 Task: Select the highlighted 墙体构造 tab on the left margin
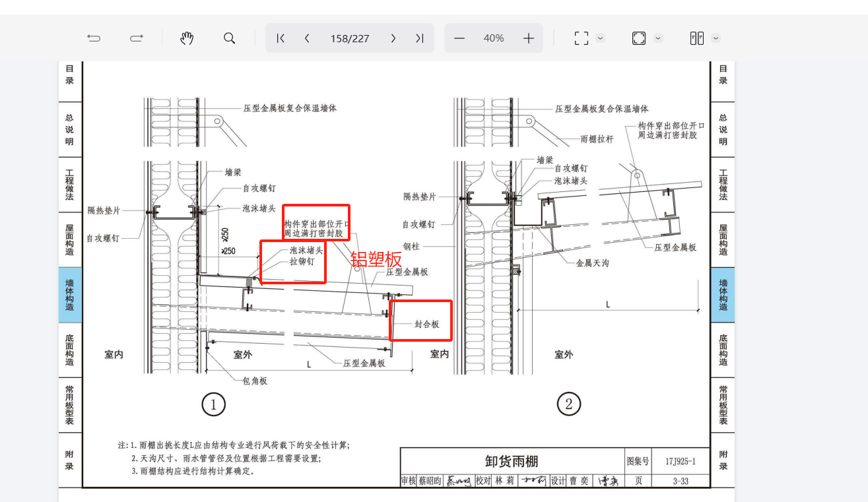tap(70, 295)
